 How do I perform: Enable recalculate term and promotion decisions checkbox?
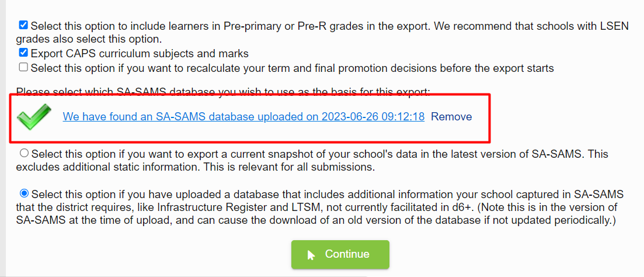click(23, 67)
